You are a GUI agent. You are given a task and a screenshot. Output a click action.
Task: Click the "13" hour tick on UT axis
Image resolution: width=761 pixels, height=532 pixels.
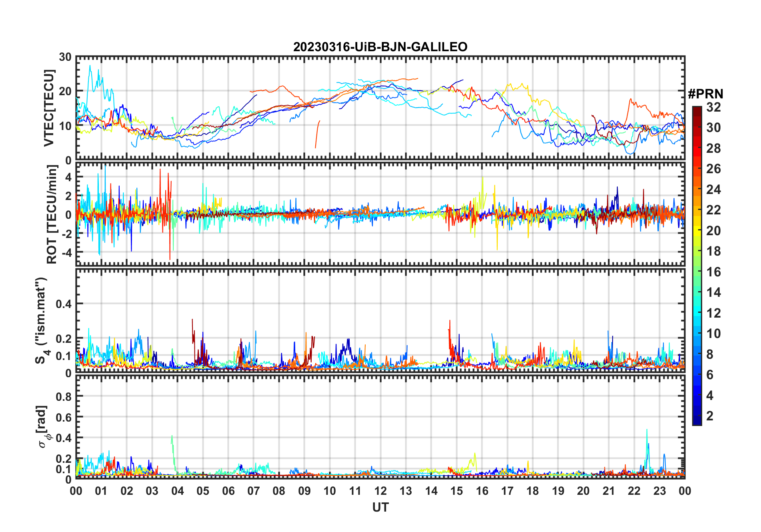(406, 491)
